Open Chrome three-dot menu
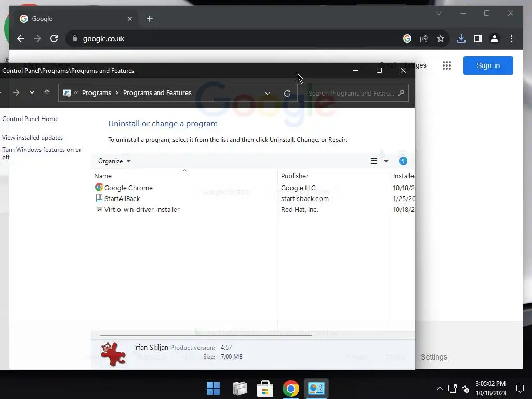The image size is (532, 399). click(x=511, y=38)
